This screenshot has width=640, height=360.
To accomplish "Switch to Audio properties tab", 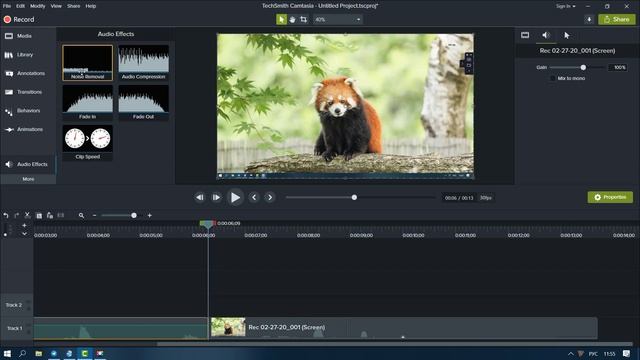I will click(x=546, y=35).
